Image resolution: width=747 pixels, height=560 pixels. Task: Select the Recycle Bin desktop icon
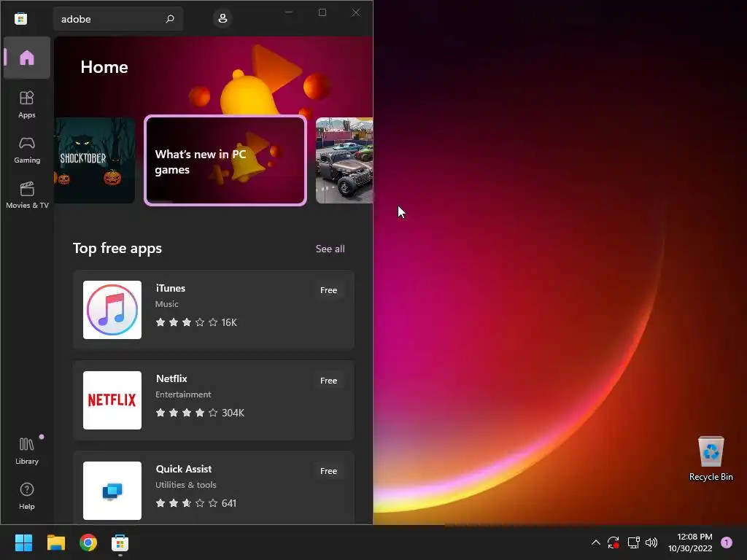[x=711, y=459]
